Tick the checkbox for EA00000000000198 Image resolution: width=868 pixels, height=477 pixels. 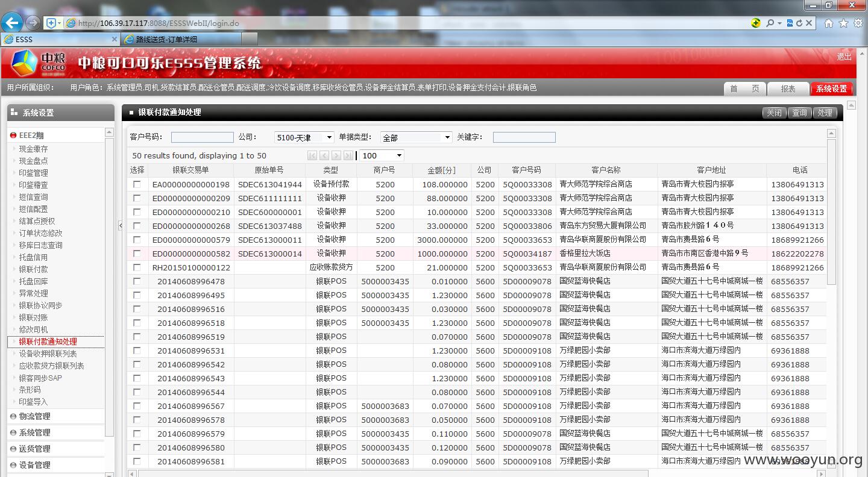coord(137,184)
